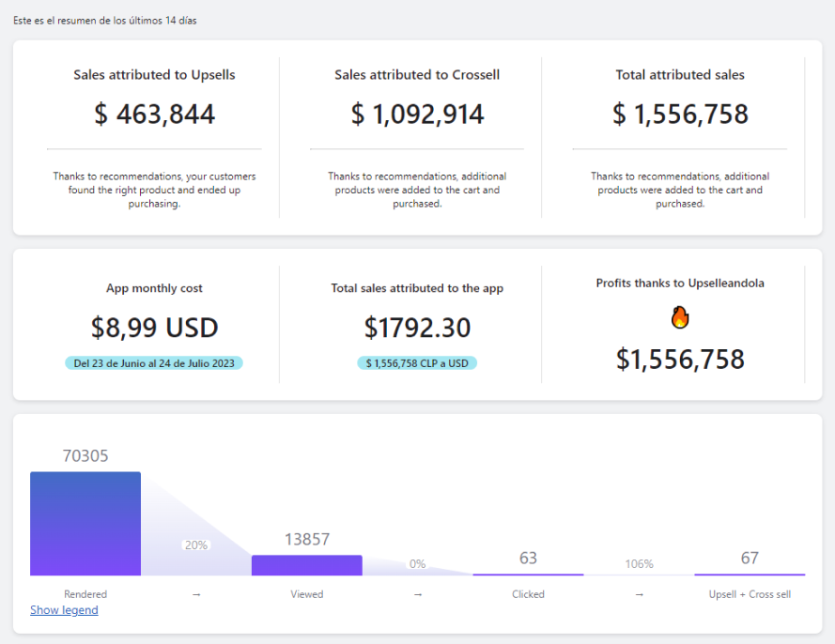Click the date range badge for June–July 2023
The height and width of the screenshot is (644, 835).
(154, 363)
